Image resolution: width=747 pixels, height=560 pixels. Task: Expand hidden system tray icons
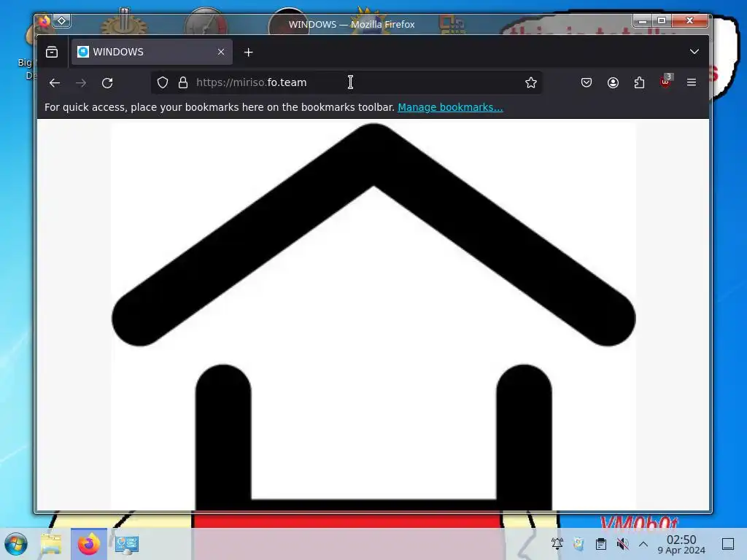643,544
